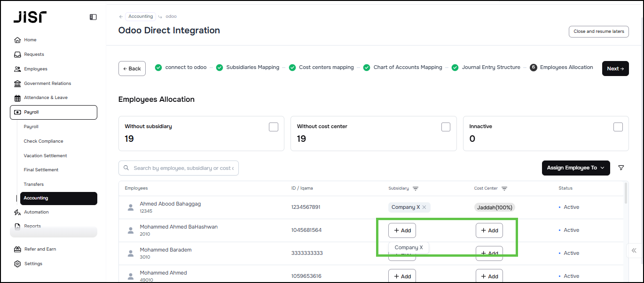This screenshot has height=283, width=644.
Task: Add cost center for Mohammed Ahmed BaHashwan
Action: pyautogui.click(x=489, y=230)
